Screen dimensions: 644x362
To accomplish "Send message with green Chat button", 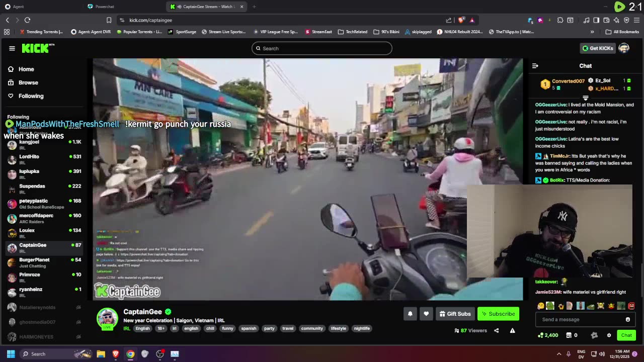I will 626,335.
